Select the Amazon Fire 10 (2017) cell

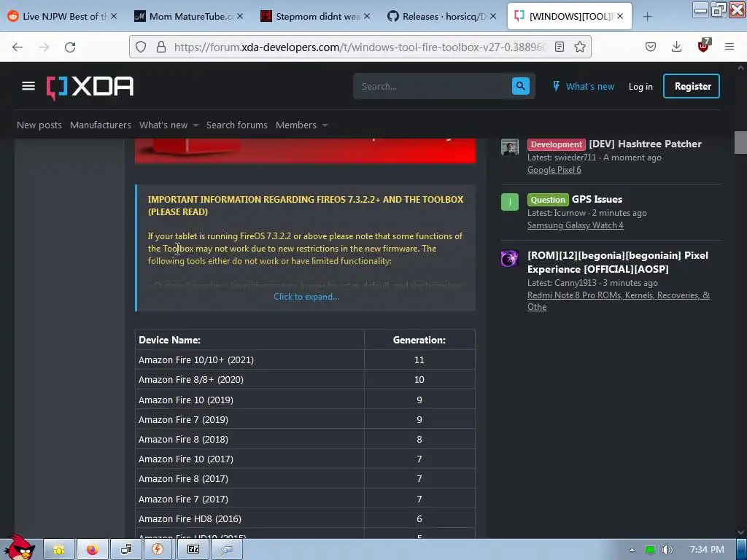[x=249, y=459]
